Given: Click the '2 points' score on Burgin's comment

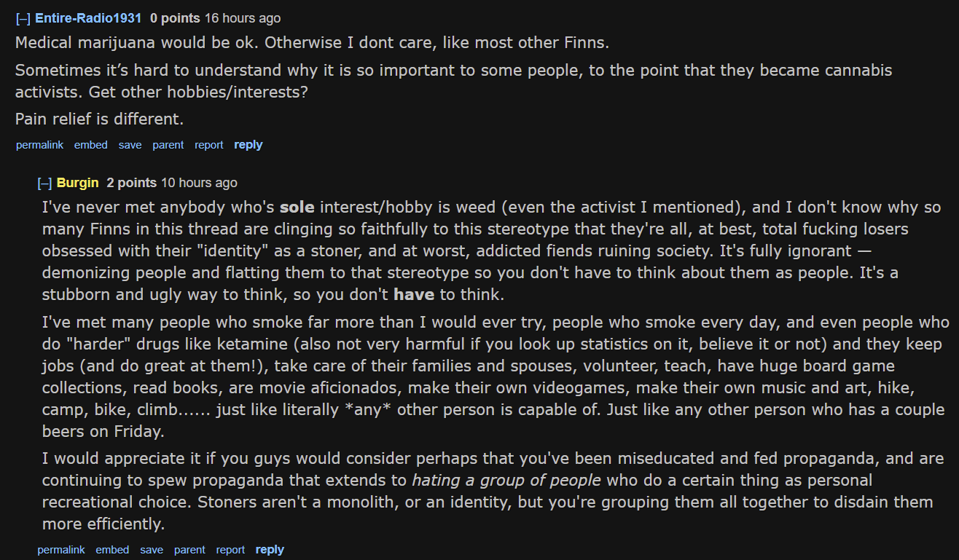Looking at the screenshot, I should coord(132,183).
